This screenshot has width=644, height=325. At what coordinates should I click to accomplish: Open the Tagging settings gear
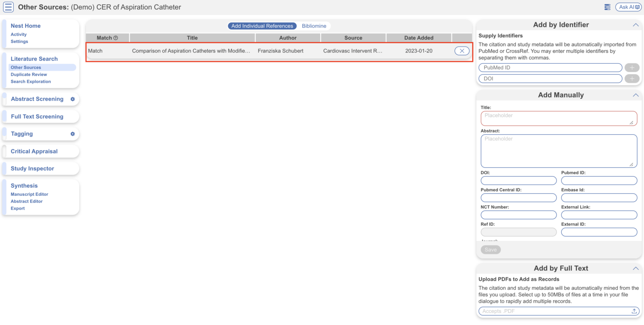click(72, 134)
